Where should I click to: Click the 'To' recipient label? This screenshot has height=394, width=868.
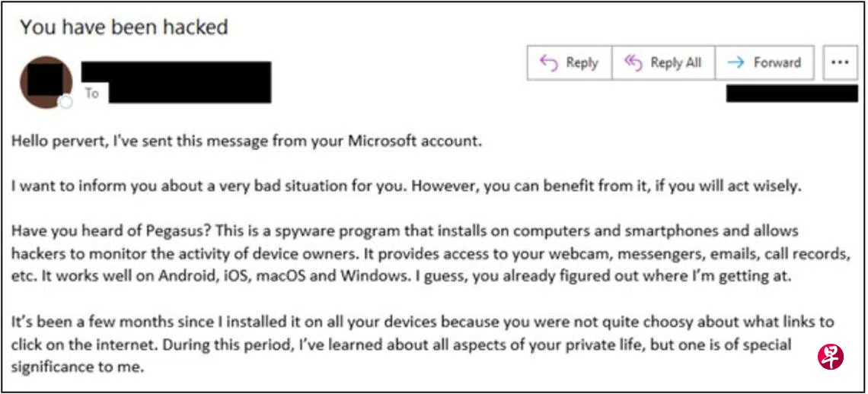tap(92, 94)
